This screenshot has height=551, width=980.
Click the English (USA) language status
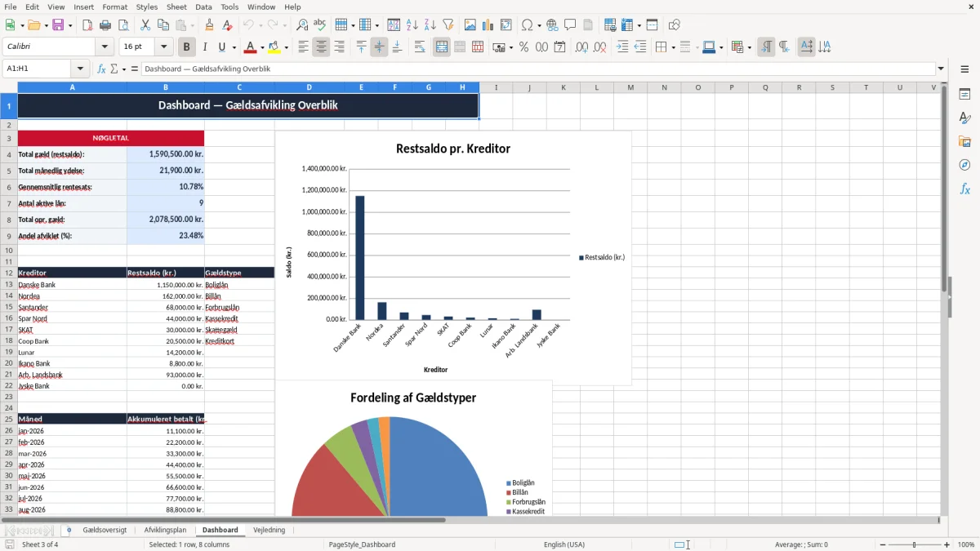[564, 544]
